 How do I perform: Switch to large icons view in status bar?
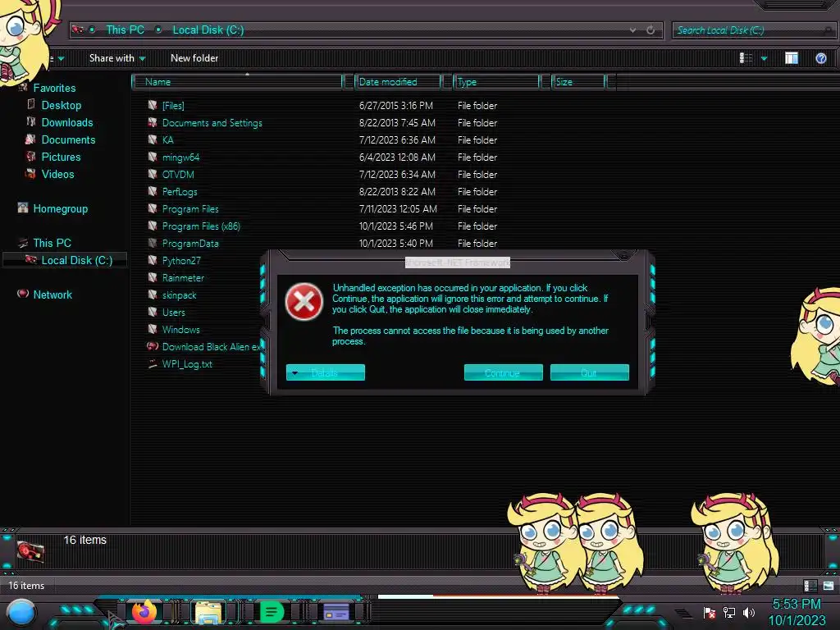pyautogui.click(x=829, y=586)
